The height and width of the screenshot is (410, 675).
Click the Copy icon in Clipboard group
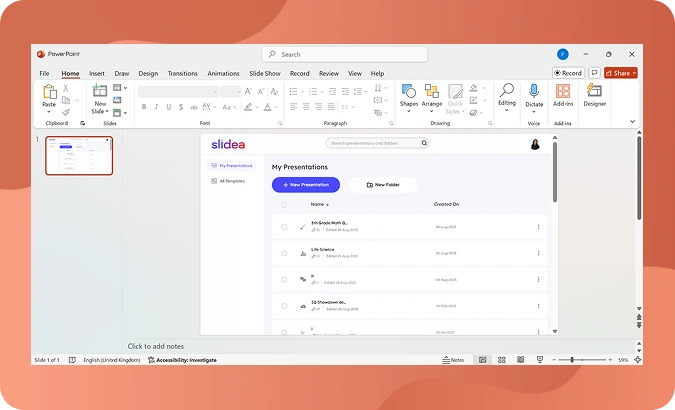tap(65, 100)
